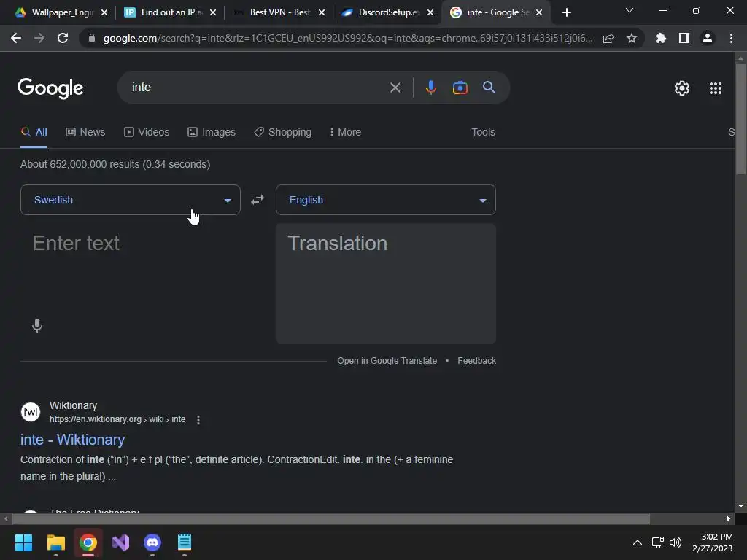Click the vertical page scrollbar
The height and width of the screenshot is (560, 747).
(740, 119)
